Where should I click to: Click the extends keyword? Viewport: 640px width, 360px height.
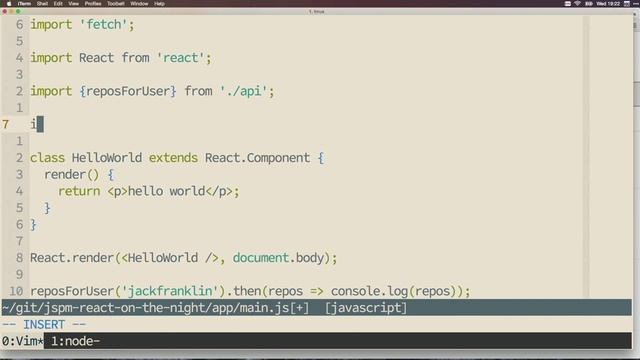point(173,158)
